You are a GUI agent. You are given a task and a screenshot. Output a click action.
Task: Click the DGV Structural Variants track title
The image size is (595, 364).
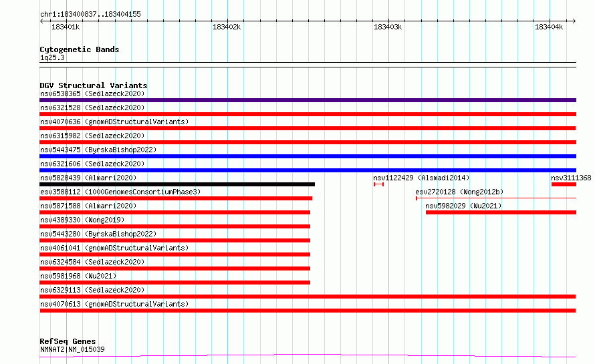pyautogui.click(x=94, y=85)
